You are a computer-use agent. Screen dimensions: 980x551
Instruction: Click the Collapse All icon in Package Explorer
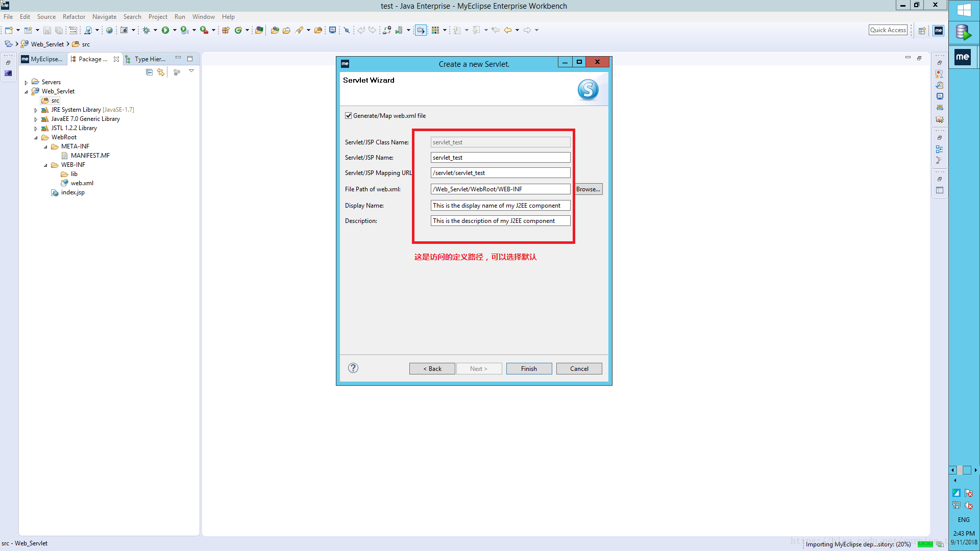coord(149,72)
